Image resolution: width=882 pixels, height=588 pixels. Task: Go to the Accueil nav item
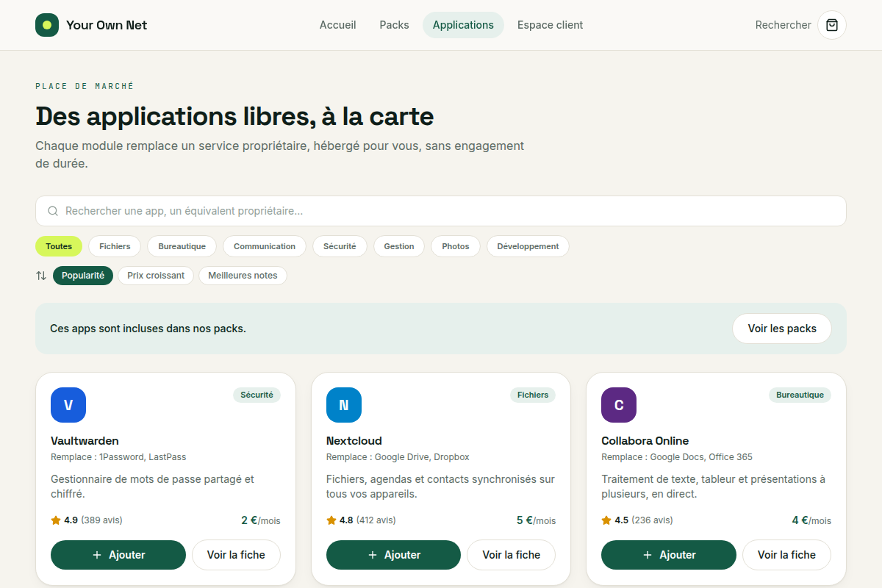[x=338, y=25]
